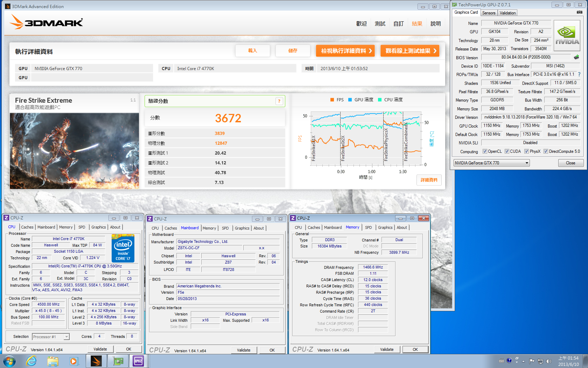This screenshot has height=368, width=588.
Task: Click the help question mark beside 驗證分數
Action: coord(279,101)
